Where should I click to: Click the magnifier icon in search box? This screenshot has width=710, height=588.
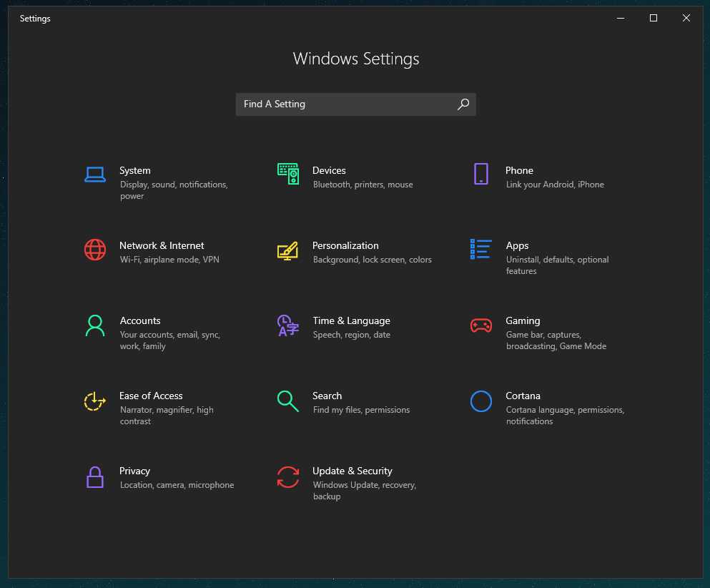[463, 104]
